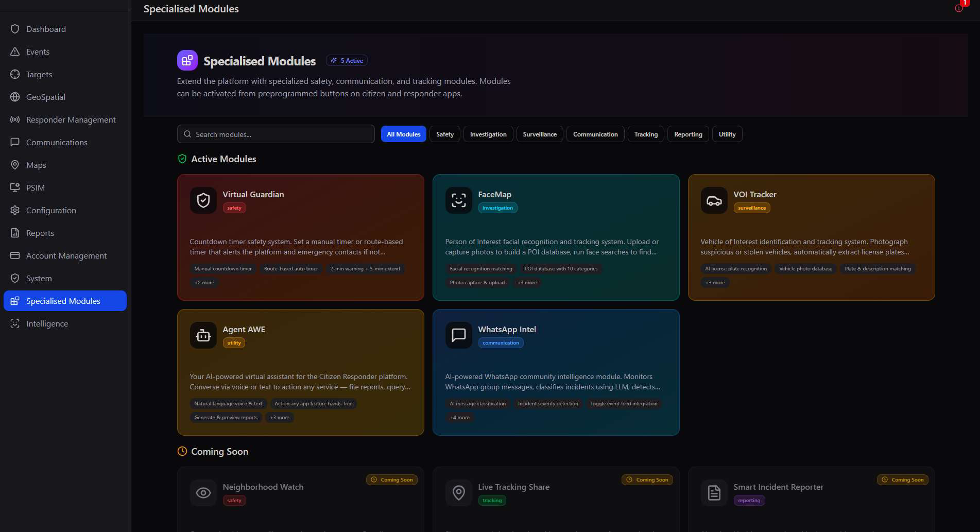The image size is (980, 532).
Task: Click the Smart Incident Reporter document icon
Action: [x=714, y=493]
